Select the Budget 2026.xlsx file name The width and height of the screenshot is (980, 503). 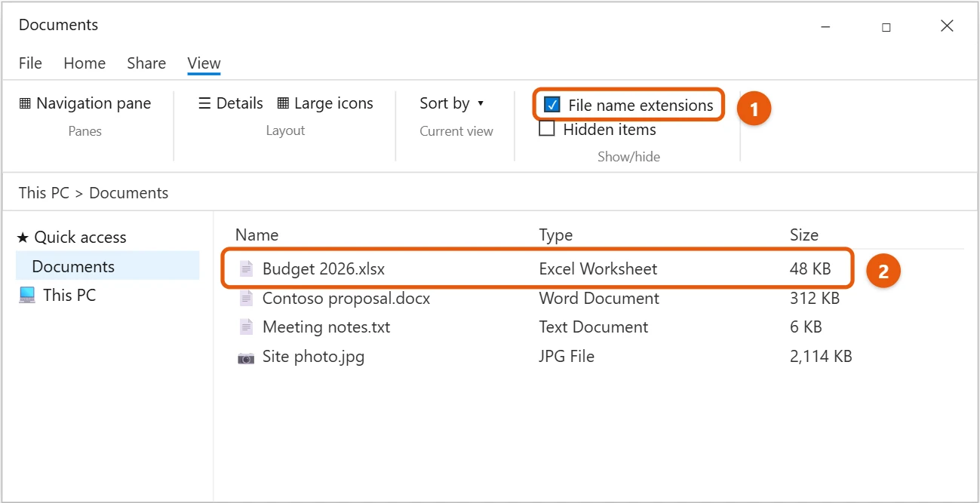click(x=324, y=268)
